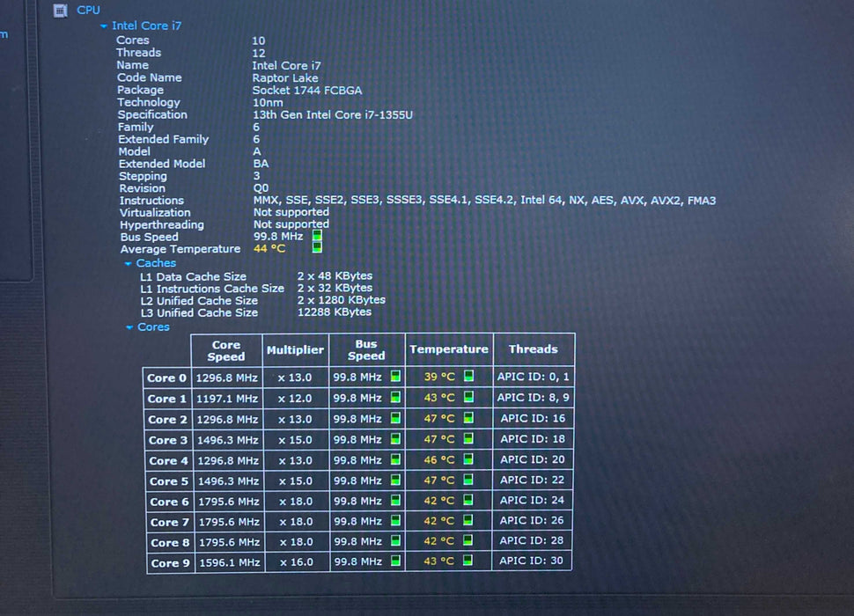854x616 pixels.
Task: Click Core 7 bus speed graph icon
Action: [x=396, y=521]
